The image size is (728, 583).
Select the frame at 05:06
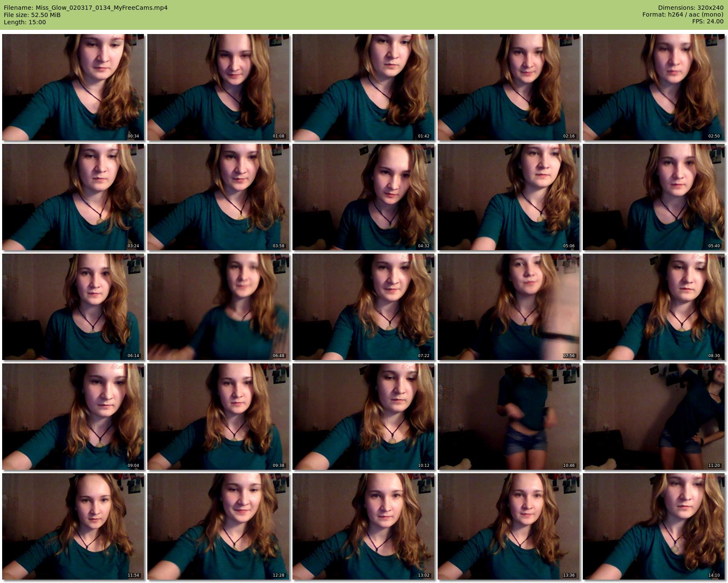pos(509,197)
